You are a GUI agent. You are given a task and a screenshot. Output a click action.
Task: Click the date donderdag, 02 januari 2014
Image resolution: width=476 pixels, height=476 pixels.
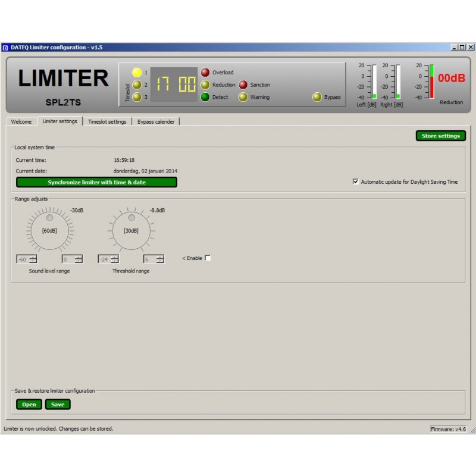click(145, 171)
